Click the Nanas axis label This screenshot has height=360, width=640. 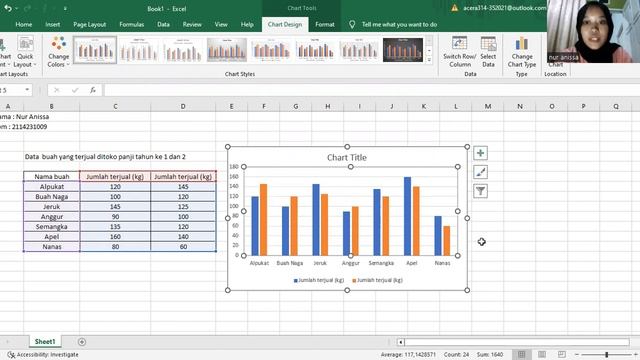tap(442, 263)
